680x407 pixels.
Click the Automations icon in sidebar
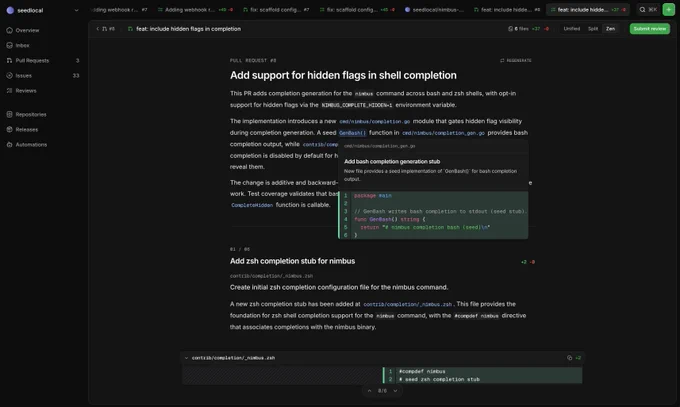pos(10,144)
